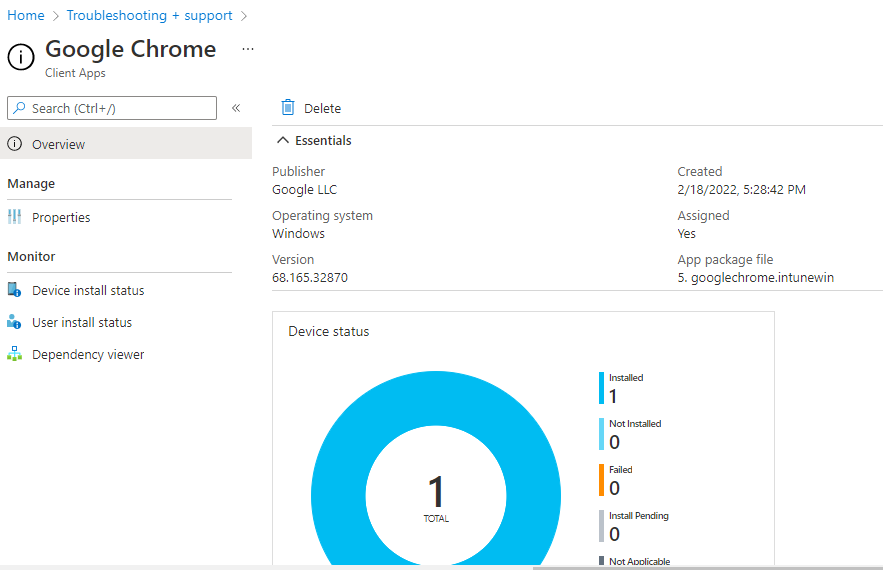Open the Overview menu item
Image resolution: width=883 pixels, height=570 pixels.
59,144
